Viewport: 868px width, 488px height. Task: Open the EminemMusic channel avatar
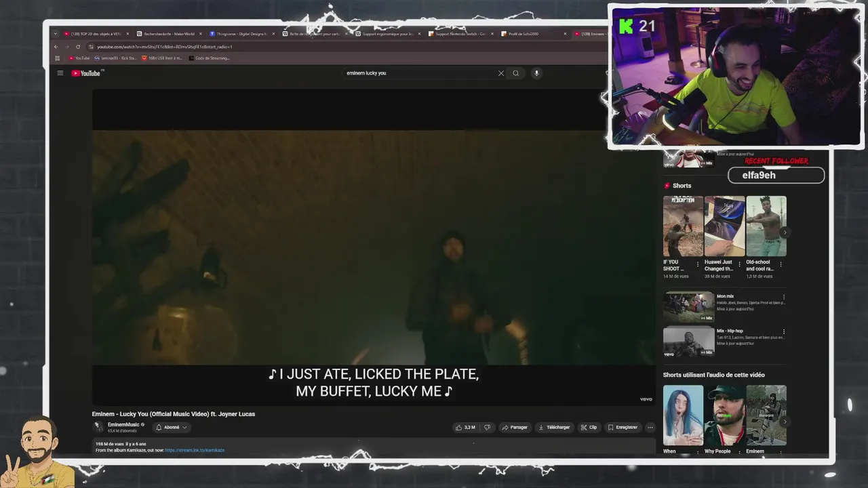(x=98, y=427)
